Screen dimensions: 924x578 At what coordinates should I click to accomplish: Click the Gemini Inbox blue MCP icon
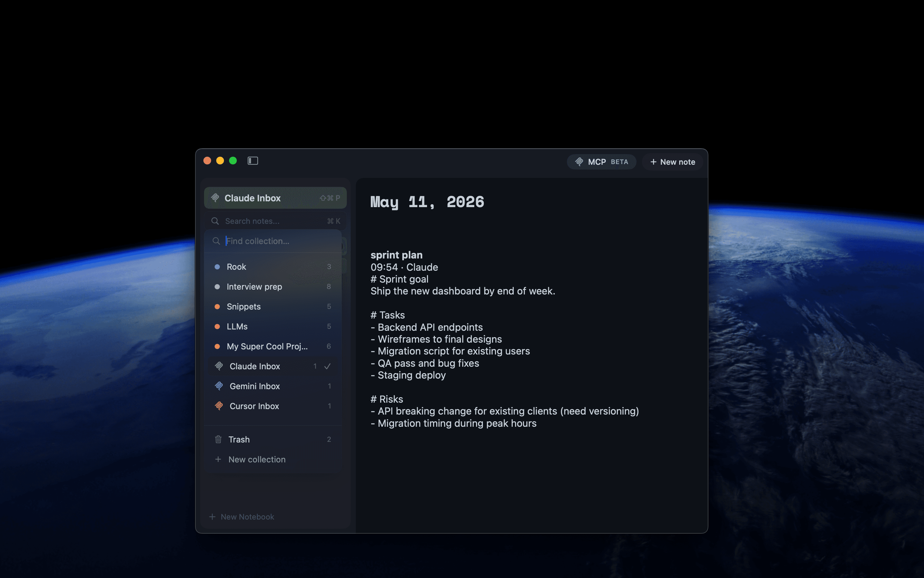(x=219, y=386)
